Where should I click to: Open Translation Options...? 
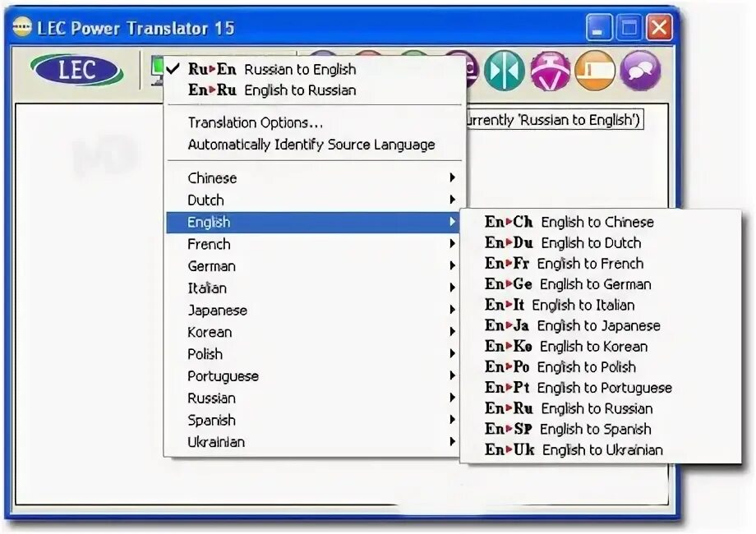314,122
